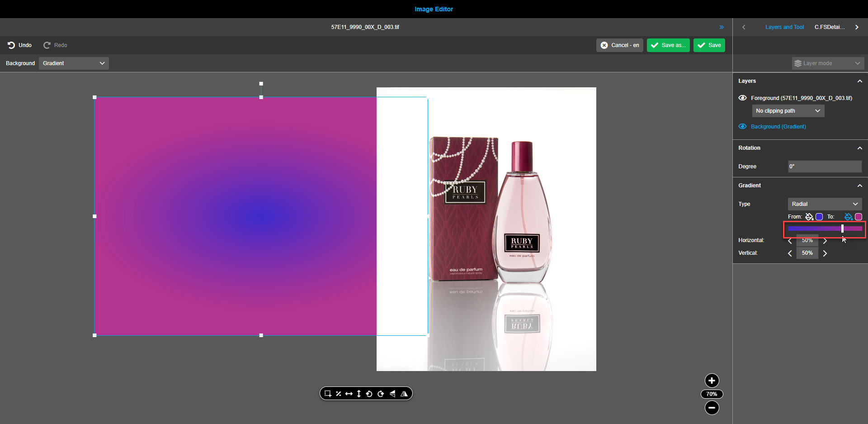Select the crop tool in the bottom toolbar
The image size is (868, 424).
point(328,393)
